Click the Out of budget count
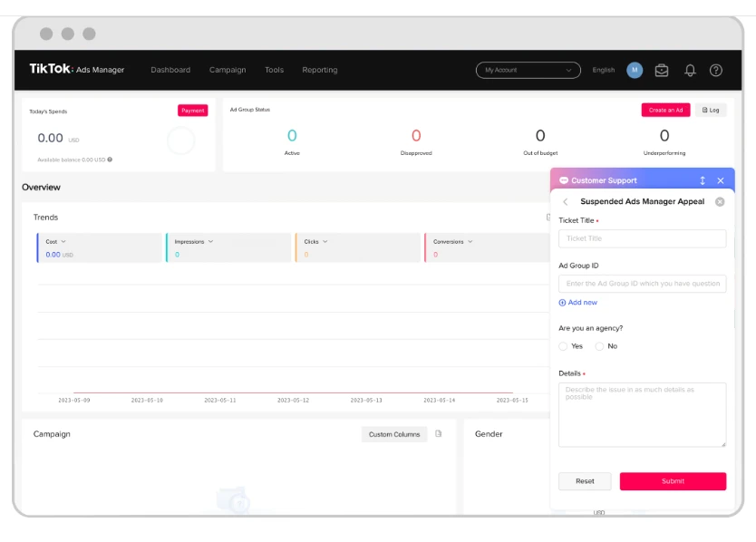This screenshot has height=542, width=756. pos(540,136)
